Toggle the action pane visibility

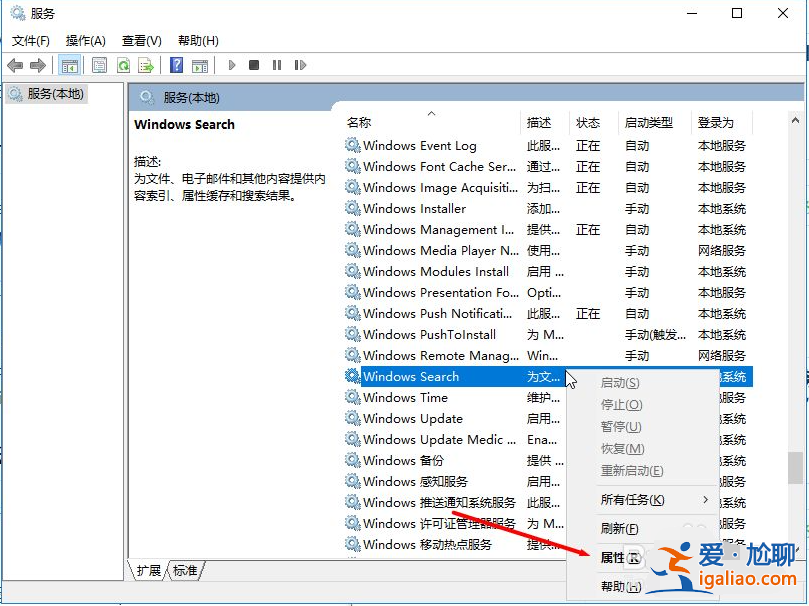200,64
